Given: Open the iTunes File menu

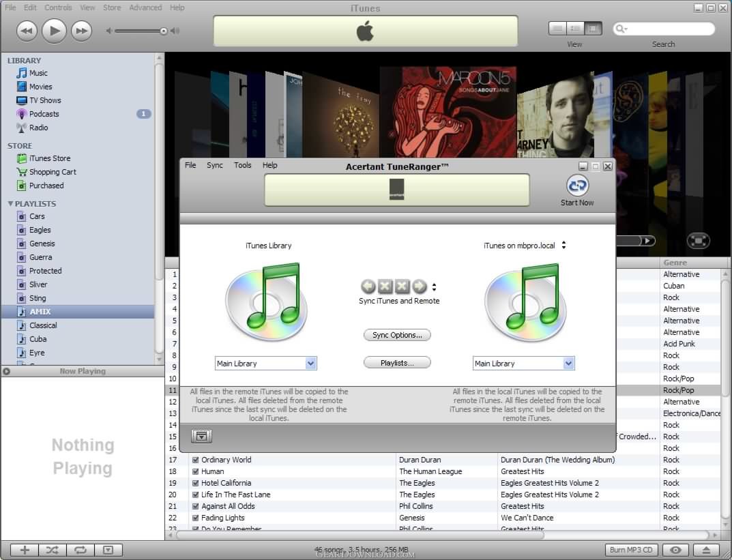Looking at the screenshot, I should 10,8.
